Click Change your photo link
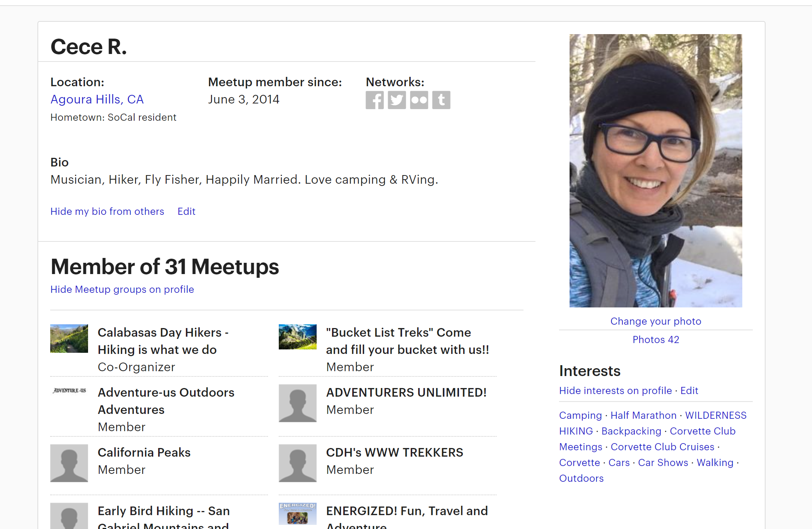 [x=656, y=321]
